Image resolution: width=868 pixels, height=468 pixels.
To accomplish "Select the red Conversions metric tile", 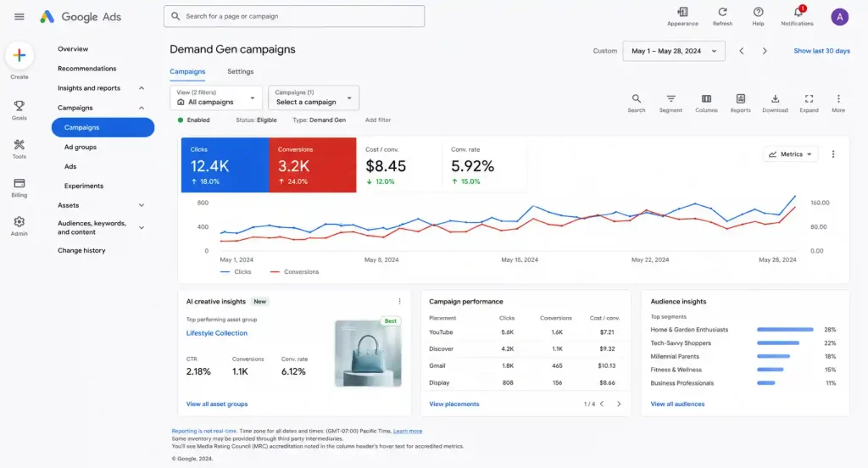I will (x=312, y=165).
